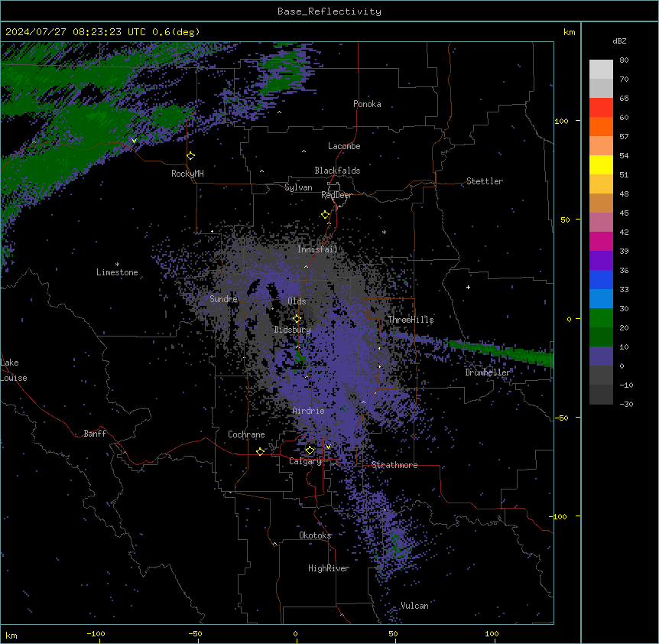Viewport: 659px width, 644px height.
Task: Click the Olds label
Action: click(297, 301)
